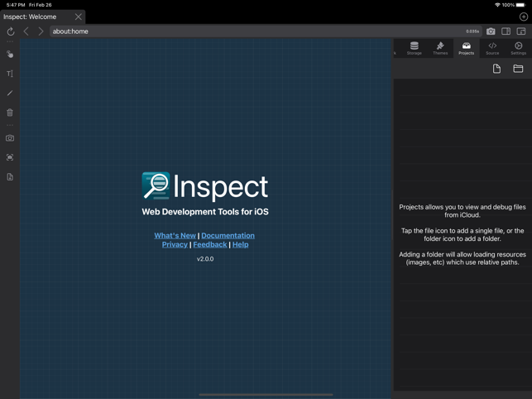The height and width of the screenshot is (399, 532).
Task: Add a single file with file icon
Action: (496, 69)
